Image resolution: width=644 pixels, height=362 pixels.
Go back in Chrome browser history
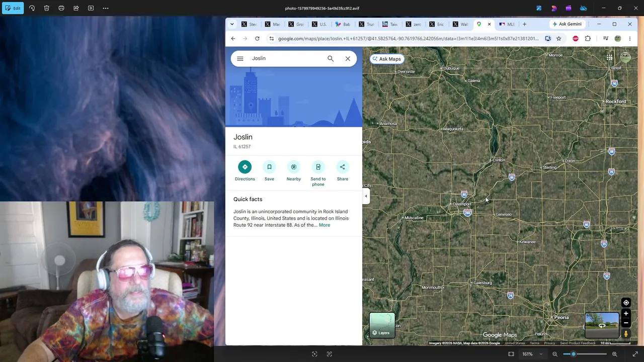[x=233, y=39]
